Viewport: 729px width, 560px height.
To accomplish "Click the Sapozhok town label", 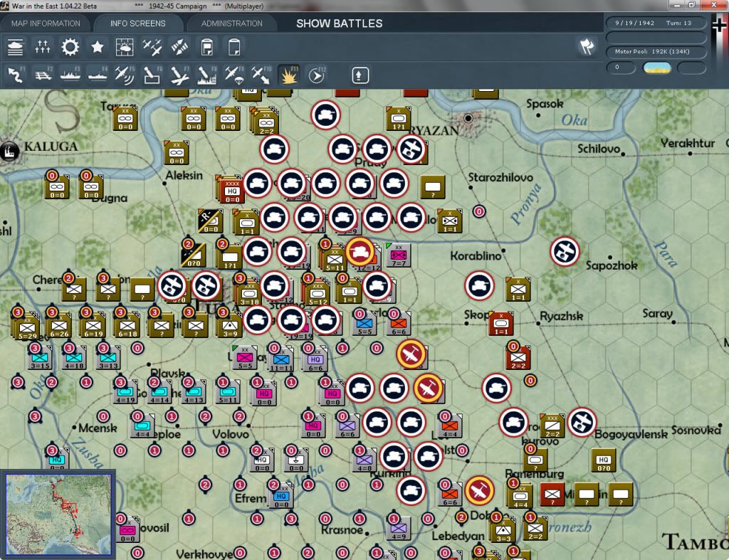I will 612,265.
